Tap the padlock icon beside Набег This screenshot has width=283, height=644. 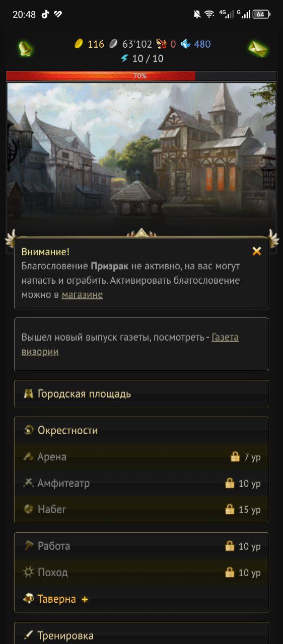click(230, 509)
